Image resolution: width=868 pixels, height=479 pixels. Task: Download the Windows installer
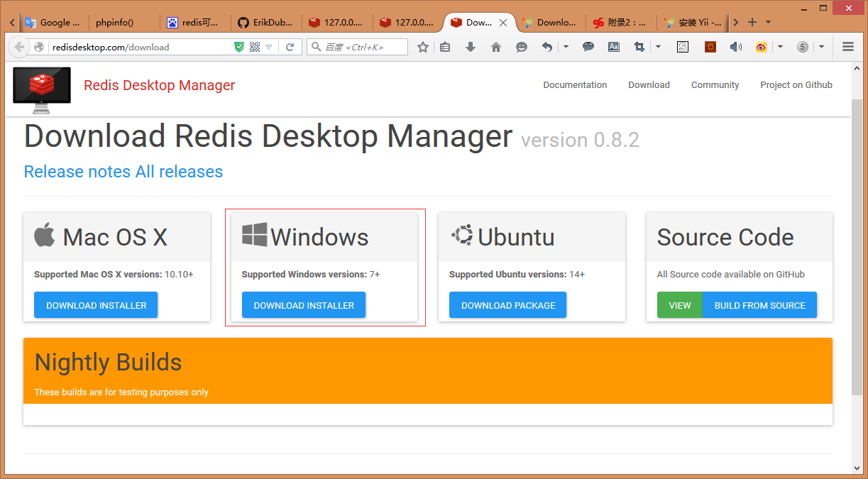[304, 305]
